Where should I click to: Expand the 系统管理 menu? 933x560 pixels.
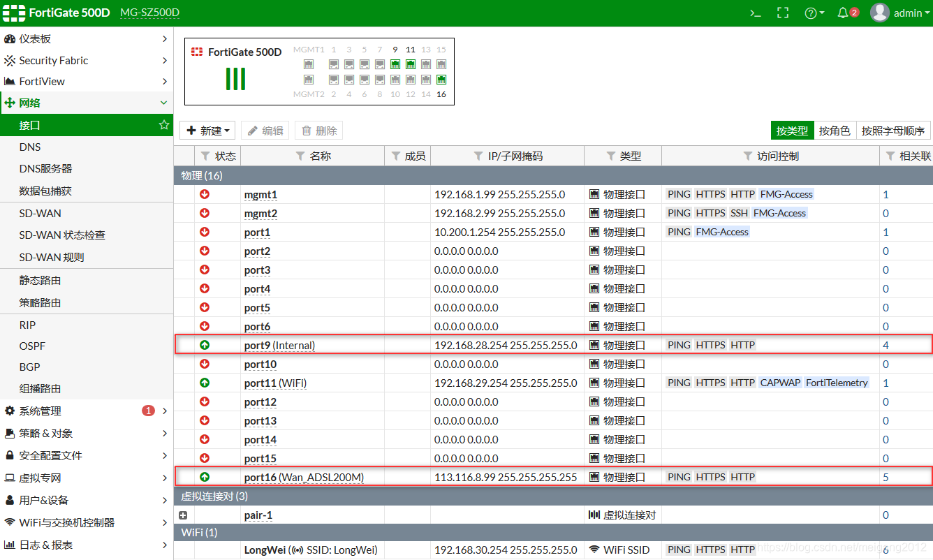click(x=87, y=411)
